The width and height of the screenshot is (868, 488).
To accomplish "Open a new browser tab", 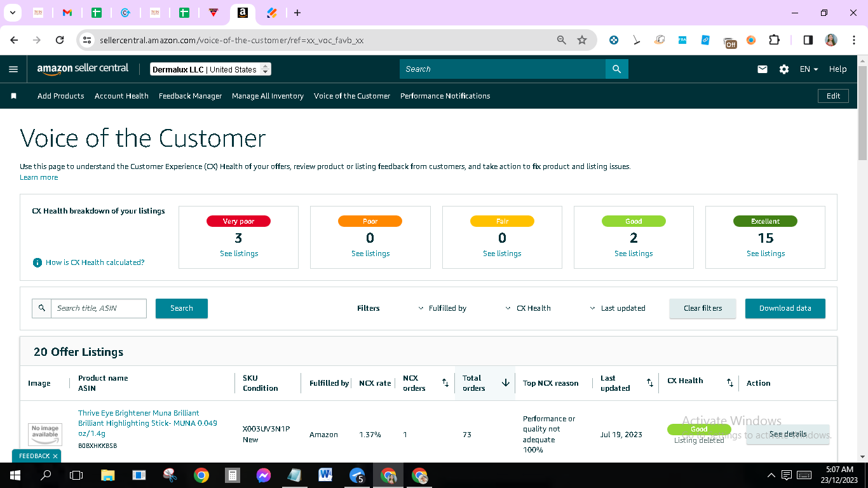I will 297,13.
